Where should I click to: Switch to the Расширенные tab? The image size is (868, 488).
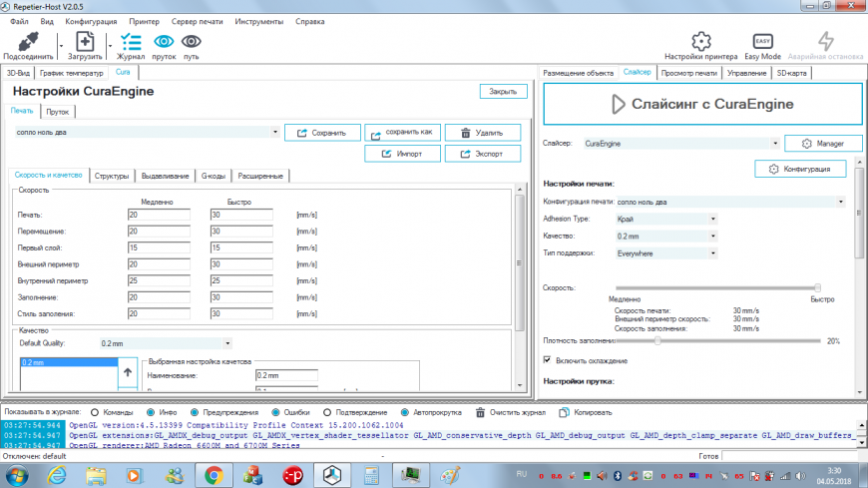[x=260, y=177]
